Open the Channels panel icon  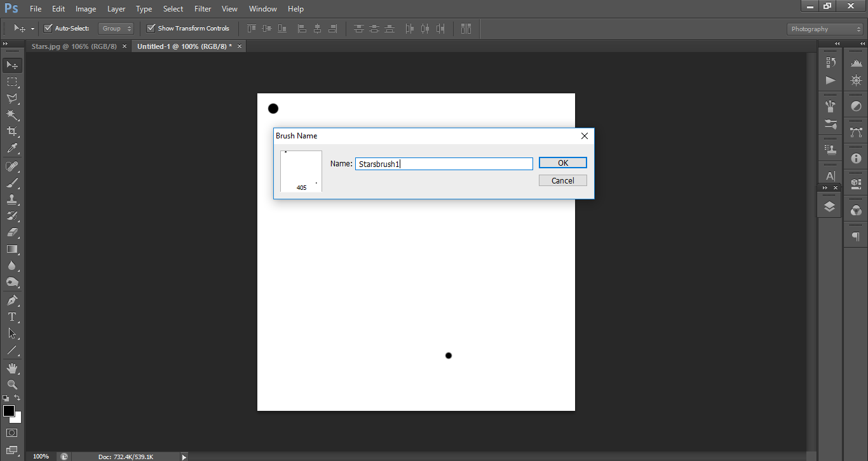pyautogui.click(x=856, y=210)
